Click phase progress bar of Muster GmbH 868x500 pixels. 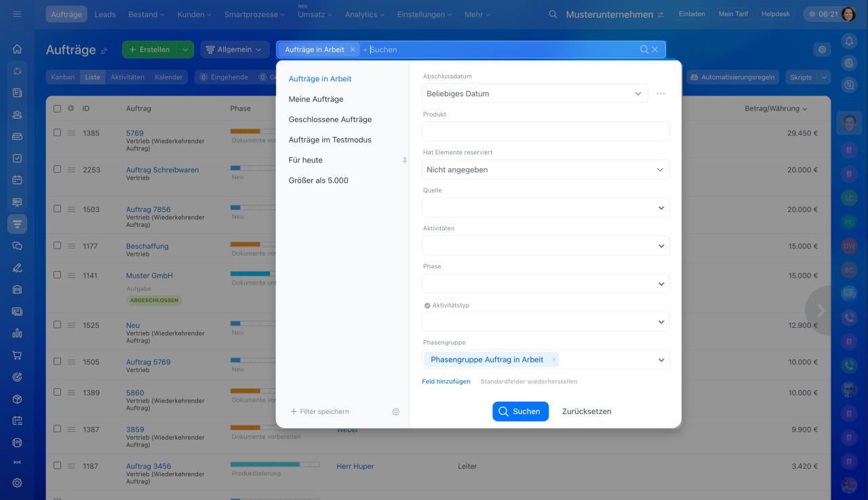coord(252,274)
